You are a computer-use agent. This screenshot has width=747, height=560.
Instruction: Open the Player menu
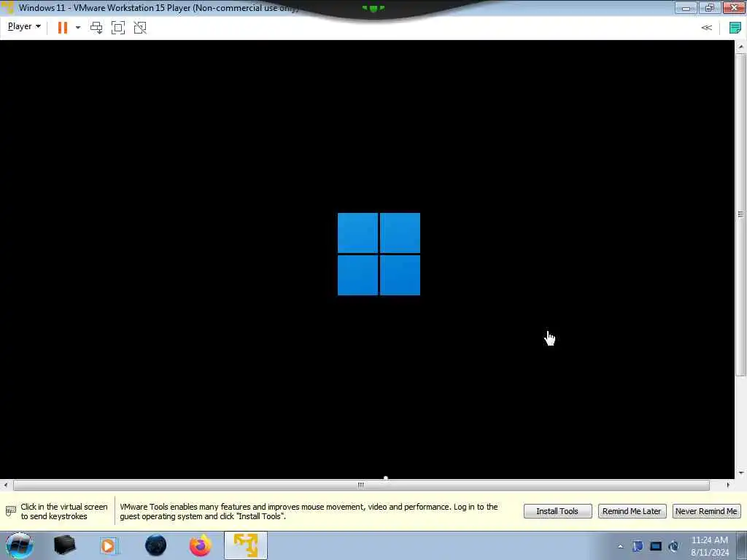click(x=24, y=27)
